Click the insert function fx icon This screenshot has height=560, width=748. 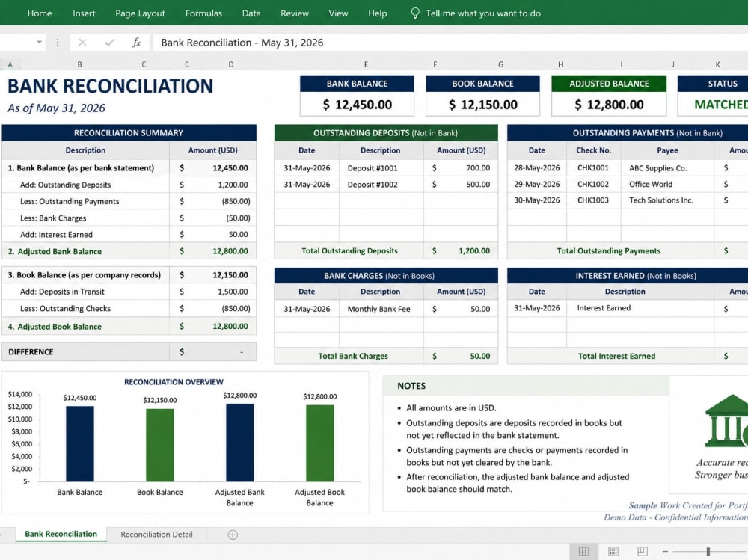(136, 43)
